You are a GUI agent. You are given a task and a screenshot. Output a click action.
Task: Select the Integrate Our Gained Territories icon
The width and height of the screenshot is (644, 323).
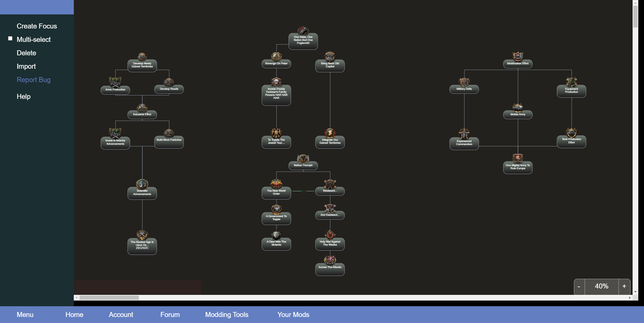[x=330, y=133]
